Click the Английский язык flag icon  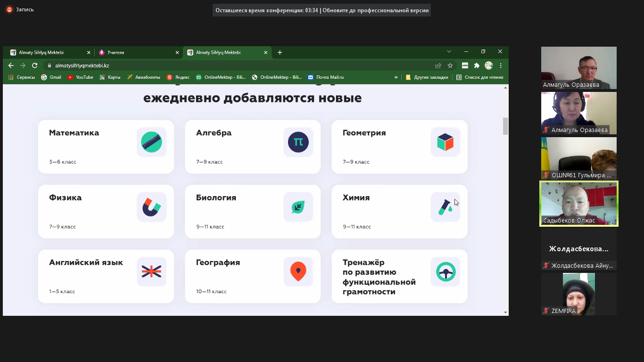pos(151,271)
